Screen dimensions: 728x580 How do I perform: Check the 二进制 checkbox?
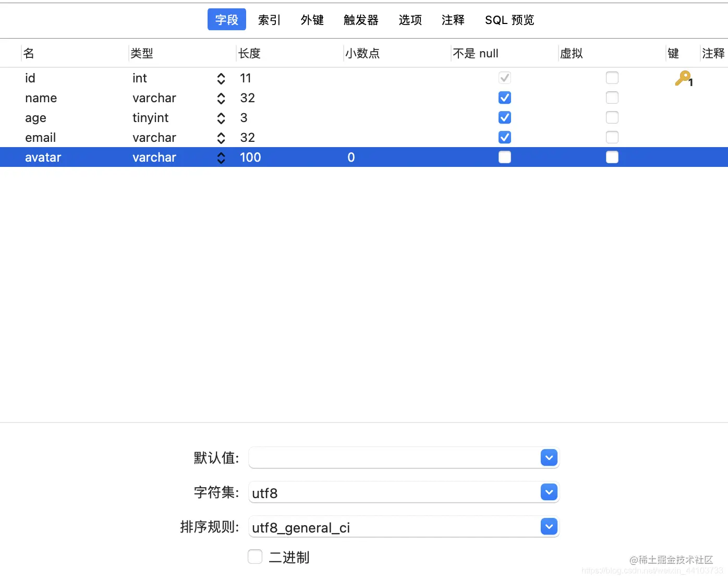tap(255, 557)
